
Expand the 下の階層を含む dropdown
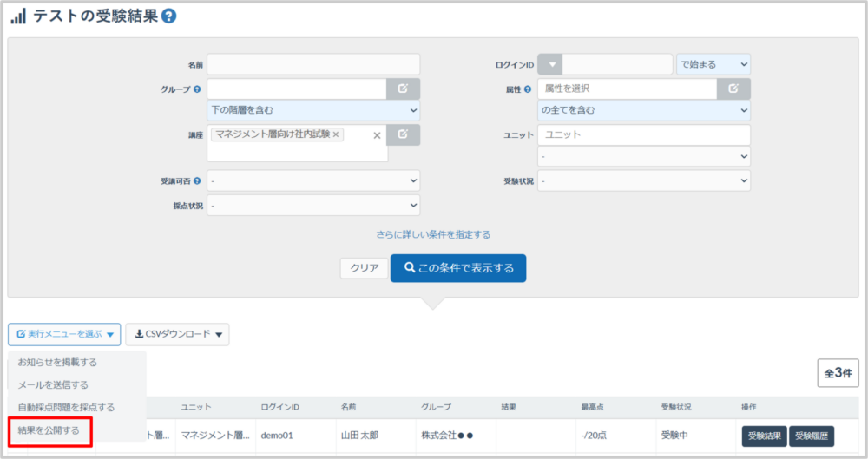point(313,110)
